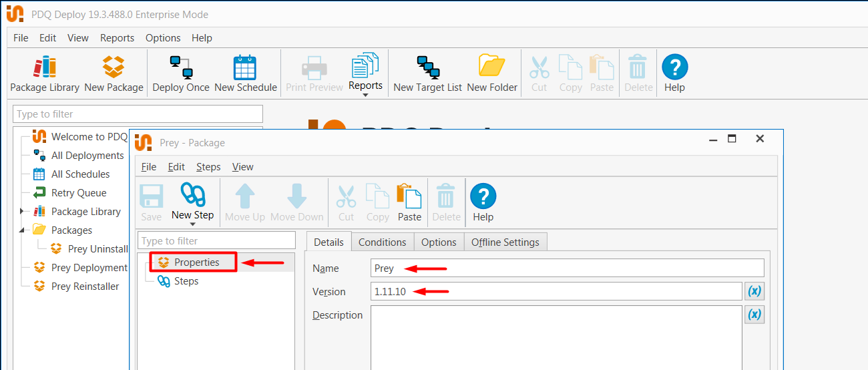Collapse the Packages folder node
This screenshot has width=868, height=370.
click(21, 230)
